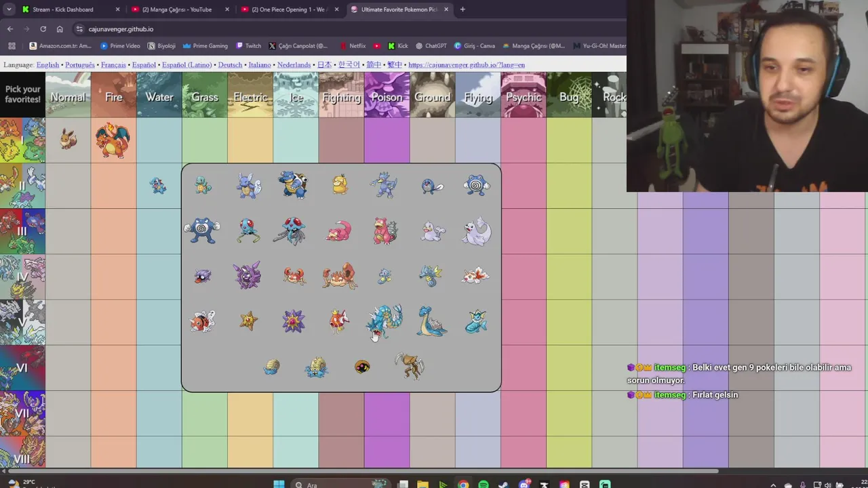The width and height of the screenshot is (868, 488).
Task: Choose Tentacool from the popup
Action: tap(248, 230)
